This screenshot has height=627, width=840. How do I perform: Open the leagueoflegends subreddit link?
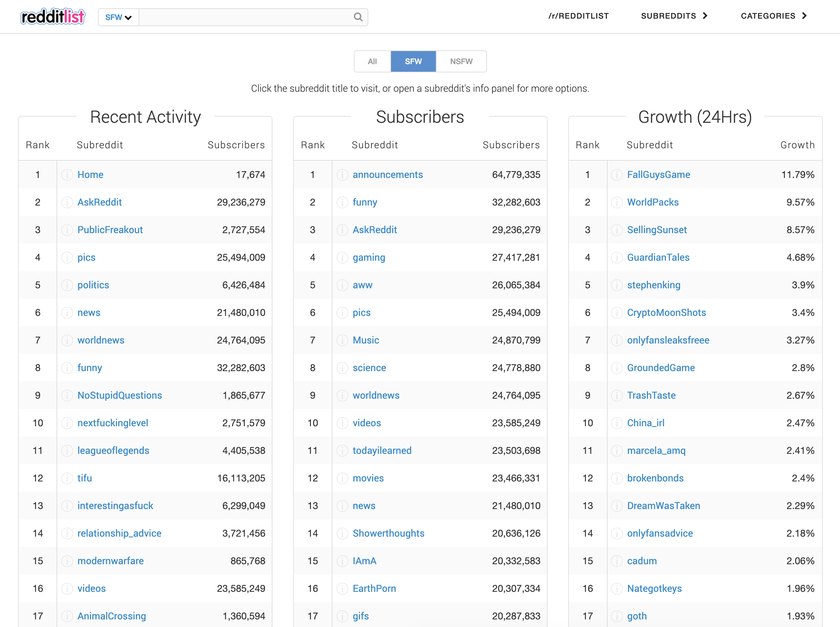[113, 450]
